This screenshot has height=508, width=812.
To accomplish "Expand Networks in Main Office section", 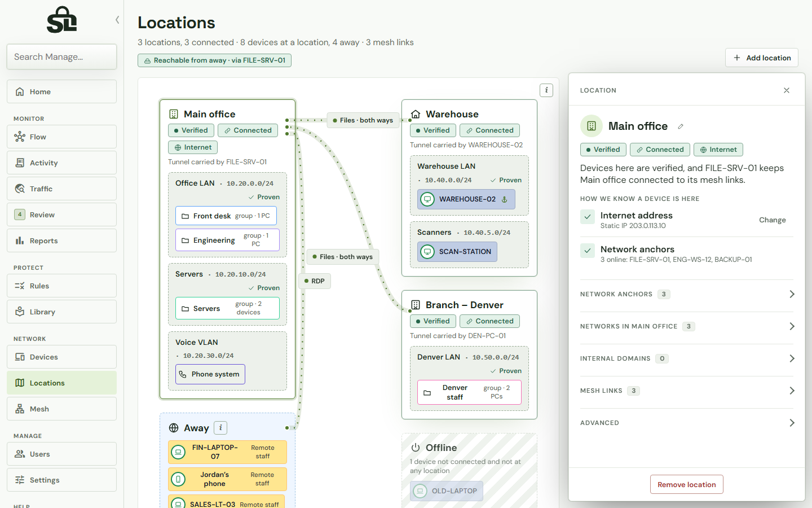I will [x=687, y=326].
